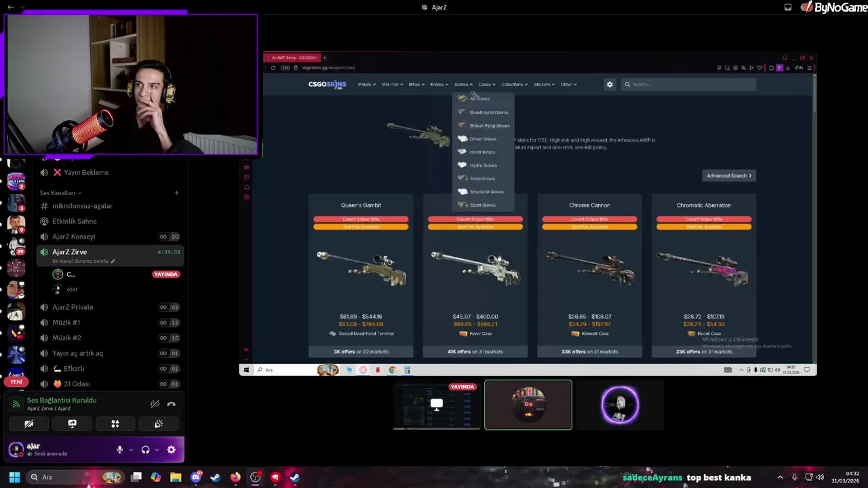This screenshot has width=868, height=488.
Task: Deafen audio with the headphones icon
Action: pyautogui.click(x=145, y=449)
